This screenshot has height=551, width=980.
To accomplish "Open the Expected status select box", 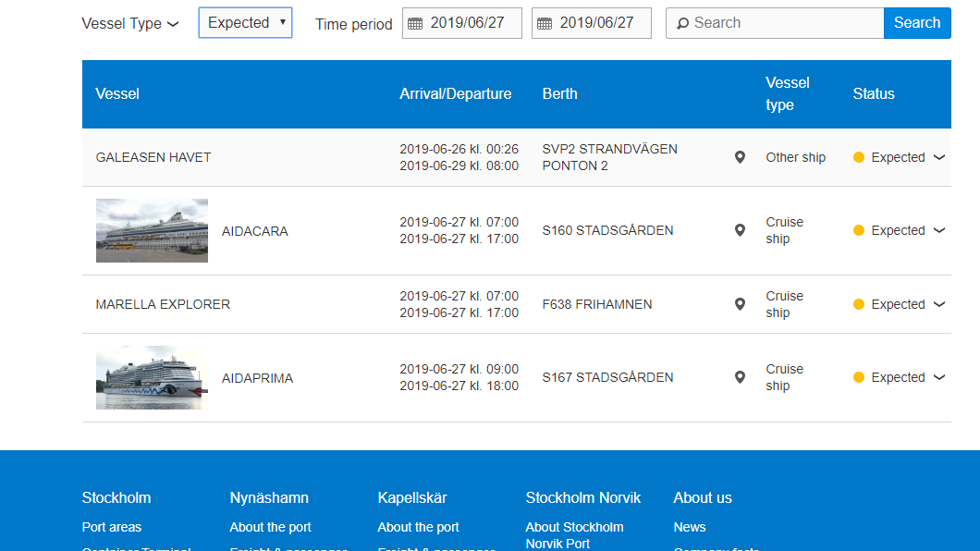I will [245, 23].
